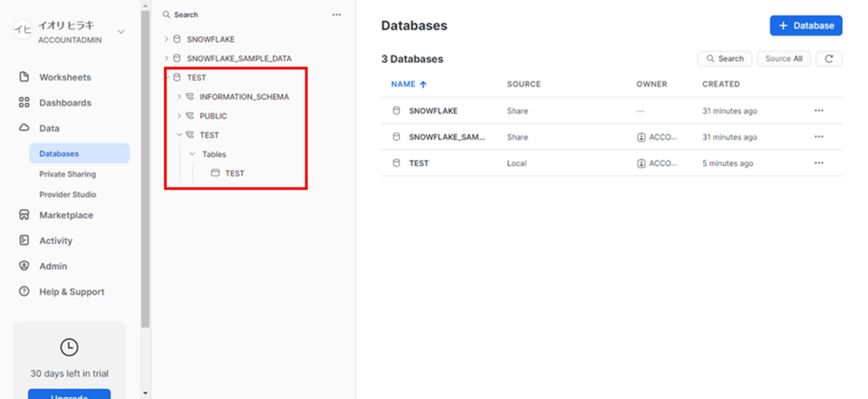Collapse the TEST schema node
Viewport: 868px width, 399px height.
(179, 135)
